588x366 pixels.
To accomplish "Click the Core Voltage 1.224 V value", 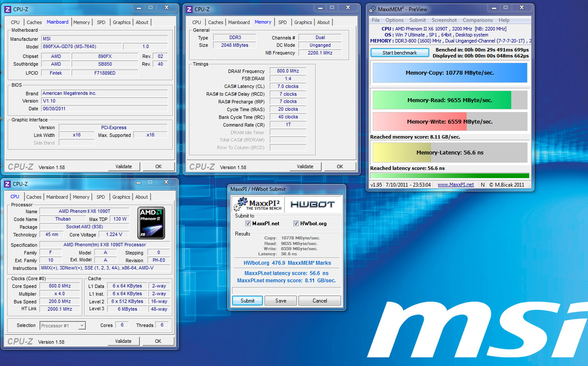I will [114, 234].
